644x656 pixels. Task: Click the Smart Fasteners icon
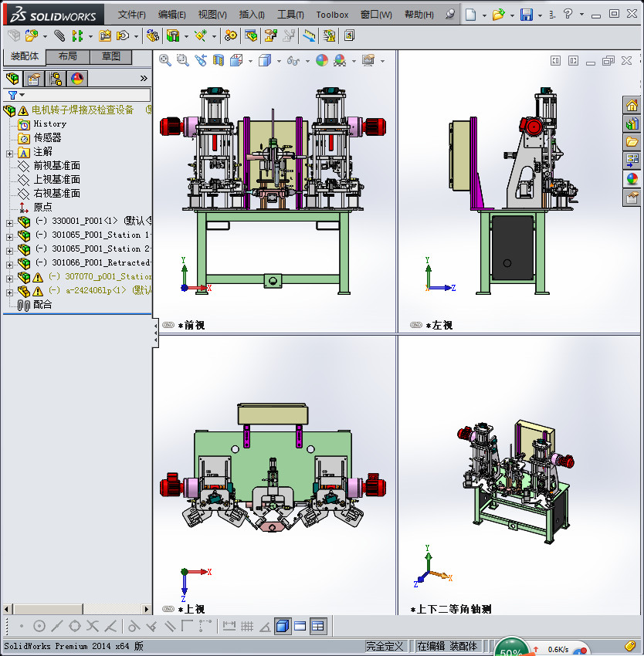click(x=105, y=36)
